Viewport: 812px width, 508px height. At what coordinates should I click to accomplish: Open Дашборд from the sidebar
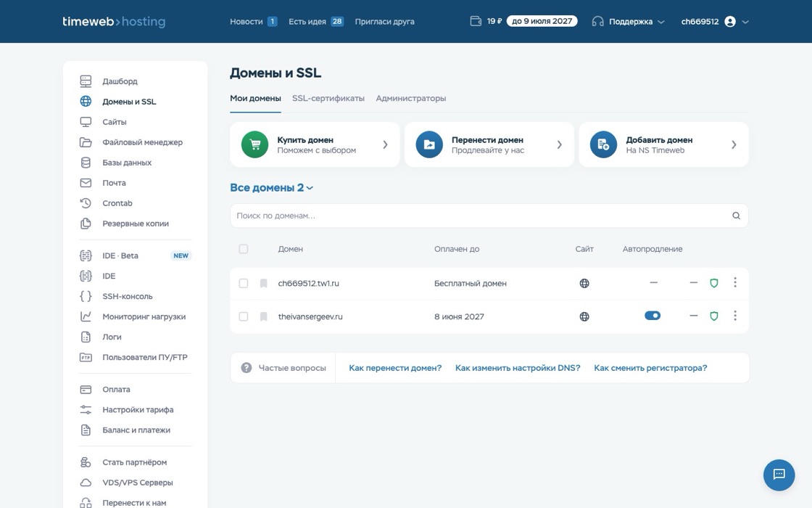(x=120, y=81)
